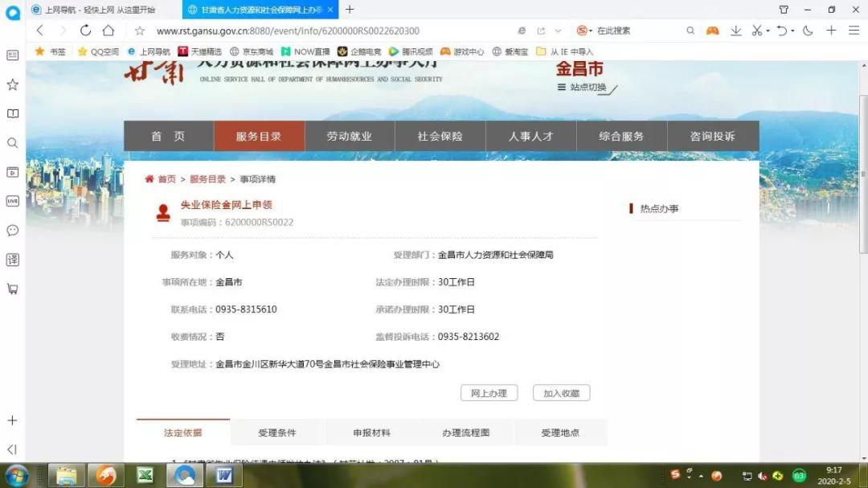Open shopping cart icon in left sidebar
Image resolution: width=868 pixels, height=488 pixels.
(x=12, y=289)
